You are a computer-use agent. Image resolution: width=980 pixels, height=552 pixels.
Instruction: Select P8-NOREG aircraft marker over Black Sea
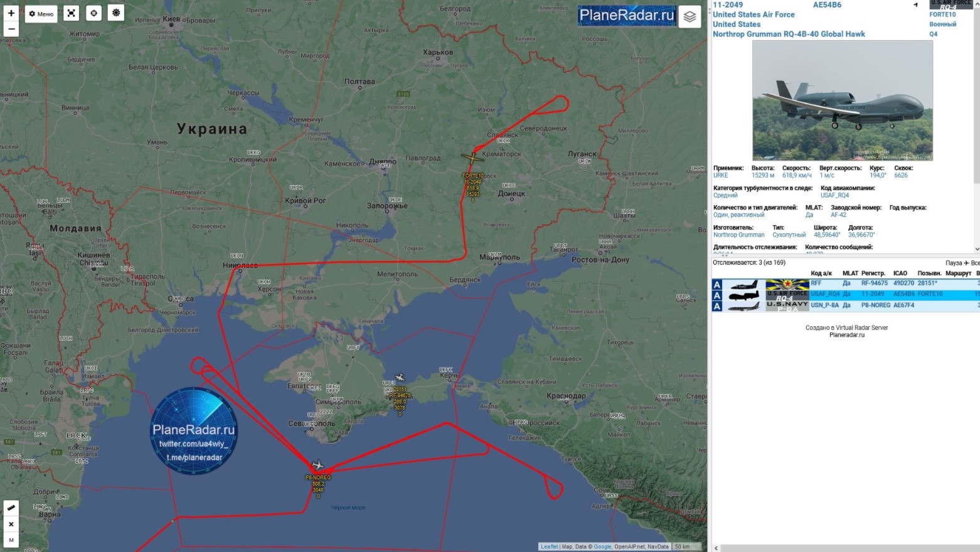(x=318, y=465)
